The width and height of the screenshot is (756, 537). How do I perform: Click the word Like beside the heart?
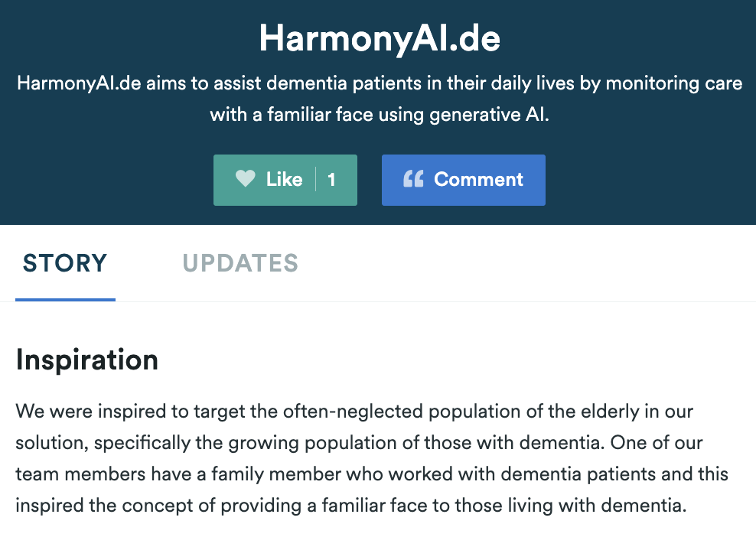[285, 180]
